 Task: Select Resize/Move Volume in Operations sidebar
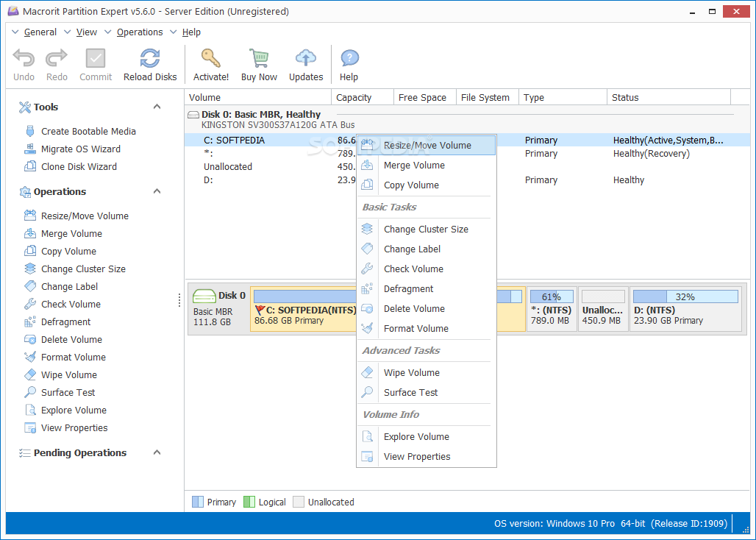tap(76, 216)
